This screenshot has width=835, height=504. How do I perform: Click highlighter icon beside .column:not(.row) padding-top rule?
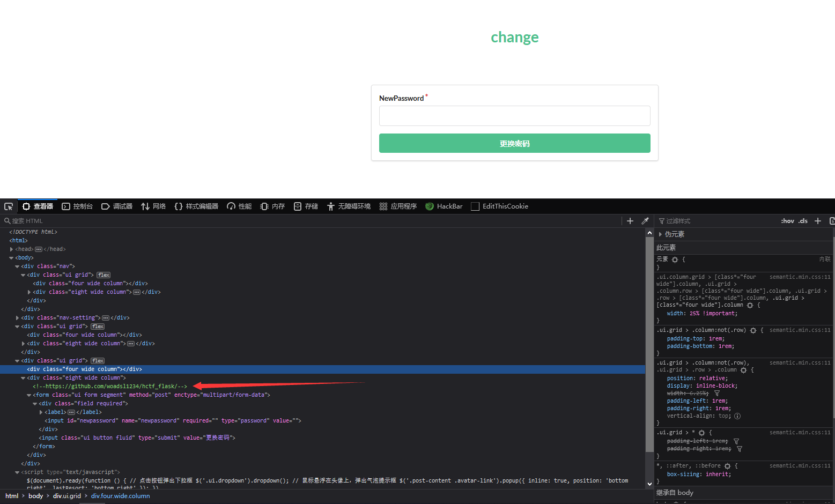[x=753, y=330]
